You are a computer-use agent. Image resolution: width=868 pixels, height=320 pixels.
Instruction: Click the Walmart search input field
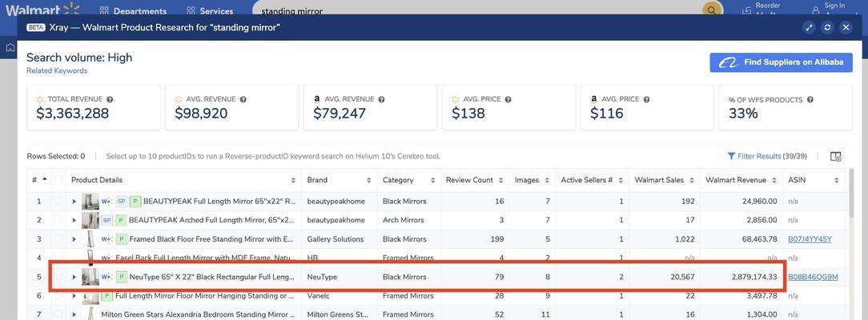[476, 10]
